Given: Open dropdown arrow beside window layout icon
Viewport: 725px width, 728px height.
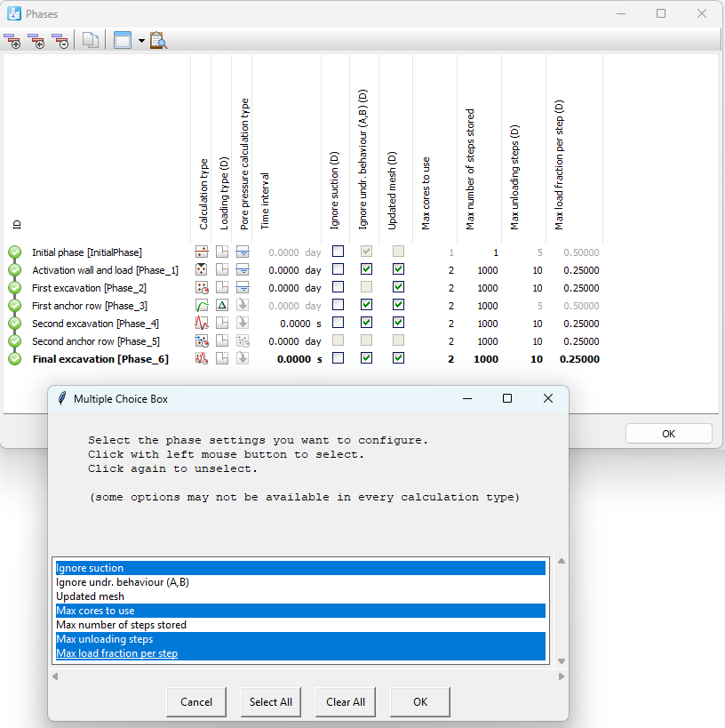Looking at the screenshot, I should (x=140, y=41).
